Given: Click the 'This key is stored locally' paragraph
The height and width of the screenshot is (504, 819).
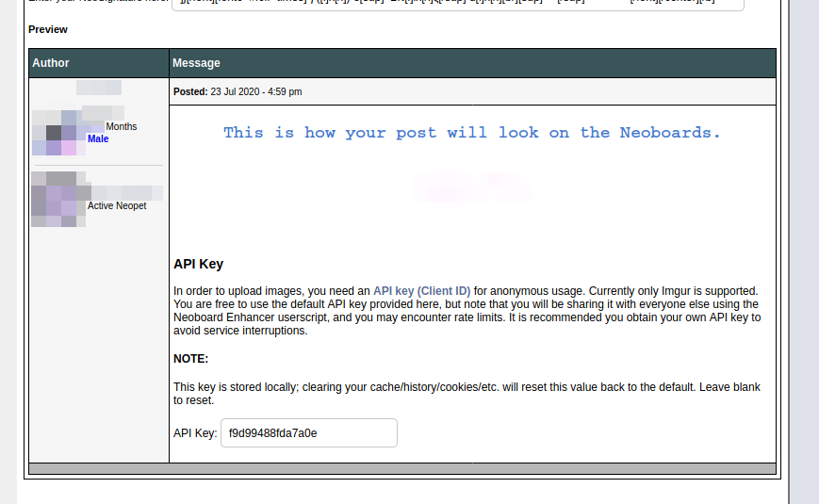Looking at the screenshot, I should coord(467,394).
